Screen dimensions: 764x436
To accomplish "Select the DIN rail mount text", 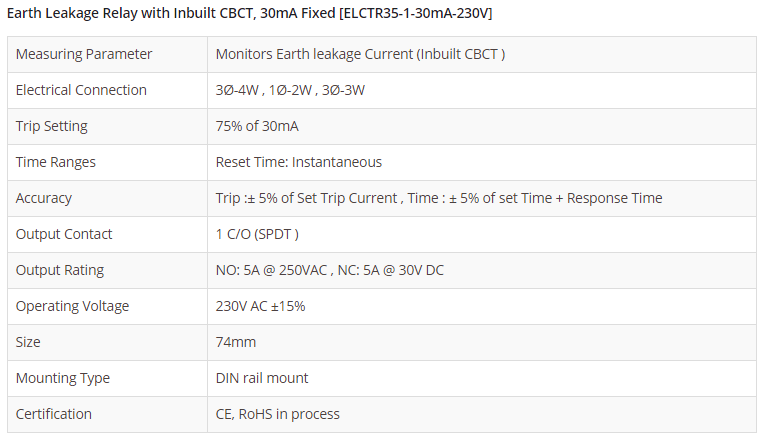I will click(x=262, y=378).
